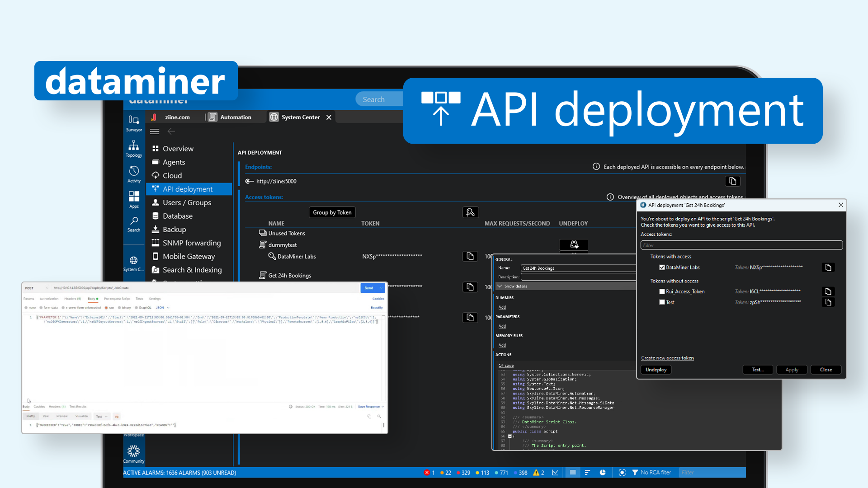Viewport: 868px width, 488px height.
Task: Select the raw body radio in Postman
Action: 106,308
